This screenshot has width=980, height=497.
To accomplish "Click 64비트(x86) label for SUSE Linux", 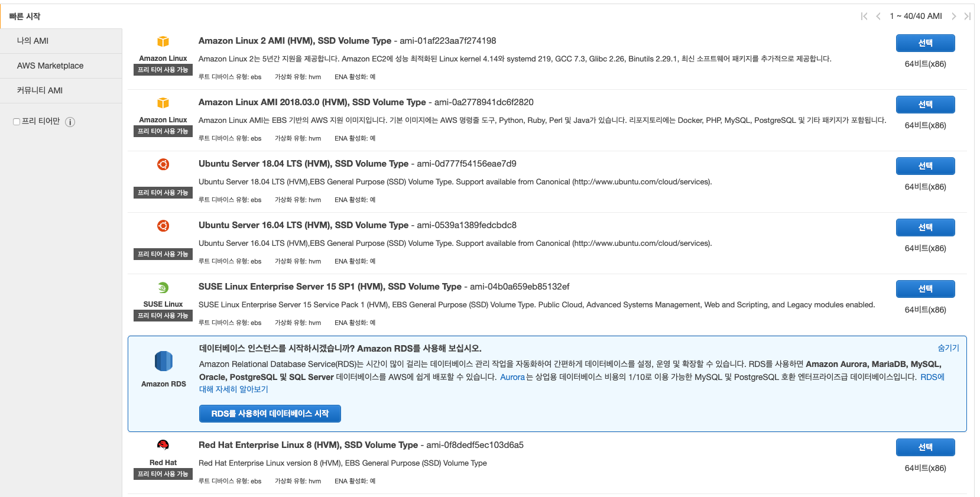I will point(925,310).
